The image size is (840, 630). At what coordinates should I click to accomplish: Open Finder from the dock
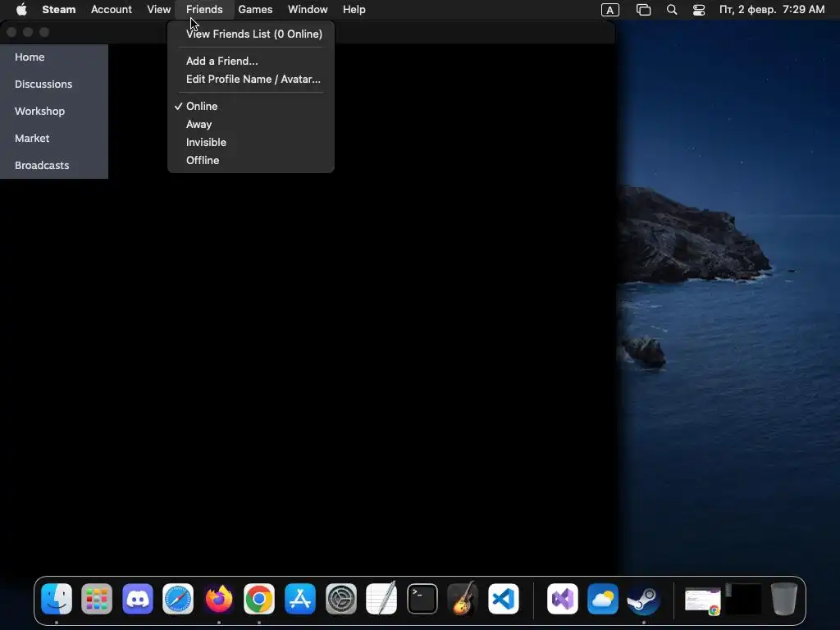coord(57,598)
